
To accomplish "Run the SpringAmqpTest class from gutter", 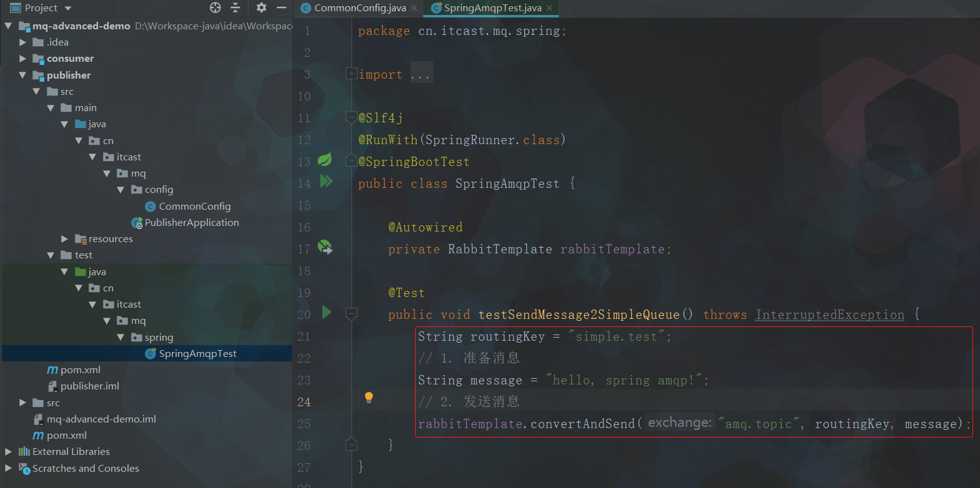I will [326, 182].
